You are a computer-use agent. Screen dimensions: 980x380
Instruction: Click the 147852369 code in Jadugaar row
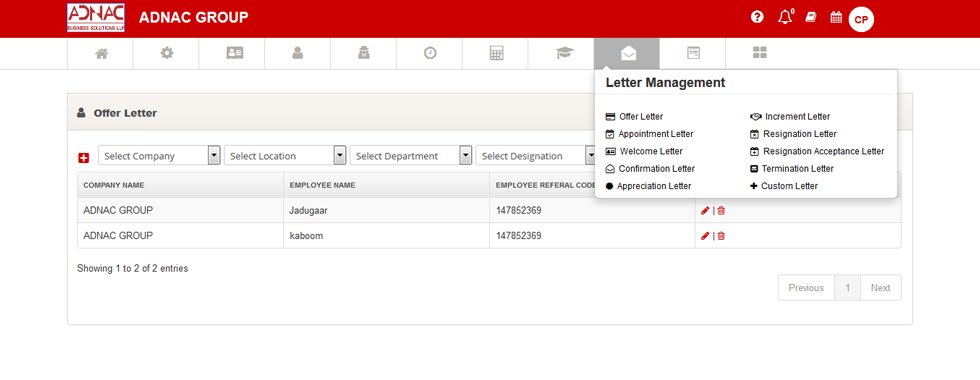pyautogui.click(x=518, y=211)
